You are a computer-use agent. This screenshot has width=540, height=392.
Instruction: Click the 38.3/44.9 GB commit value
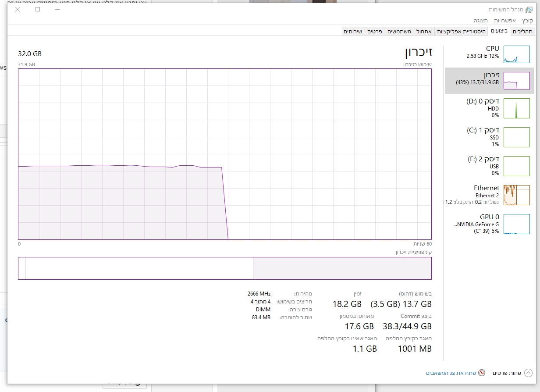point(407,326)
